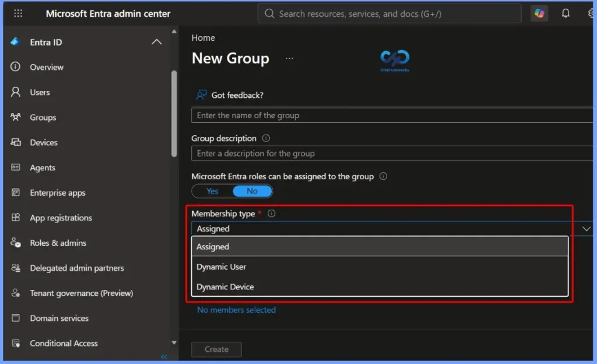Click the Devices icon in sidebar

click(x=16, y=142)
